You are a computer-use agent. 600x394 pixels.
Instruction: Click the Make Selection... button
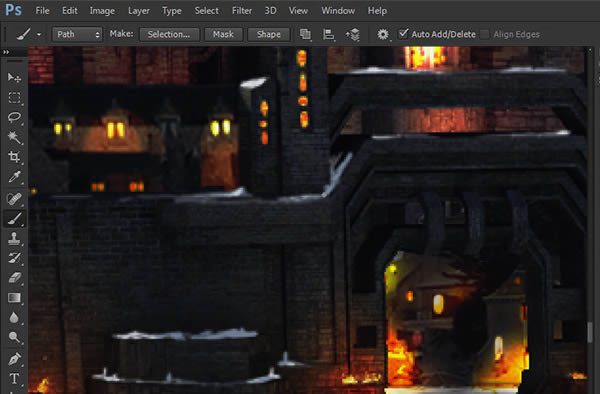point(169,34)
